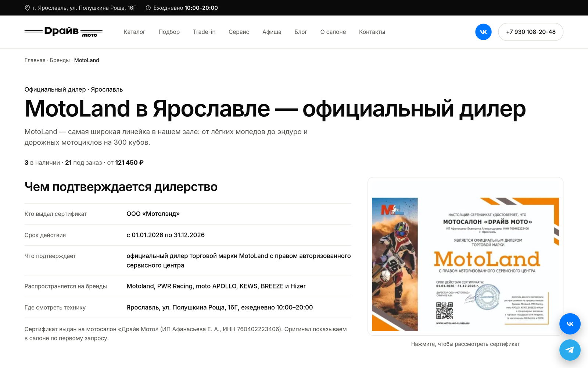The image size is (588, 368).
Task: Click the label "Что подтверждает"
Action: [50, 256]
